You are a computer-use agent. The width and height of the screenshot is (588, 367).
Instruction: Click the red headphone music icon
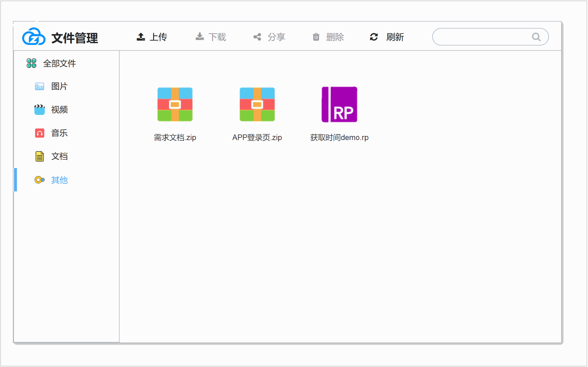pyautogui.click(x=40, y=133)
